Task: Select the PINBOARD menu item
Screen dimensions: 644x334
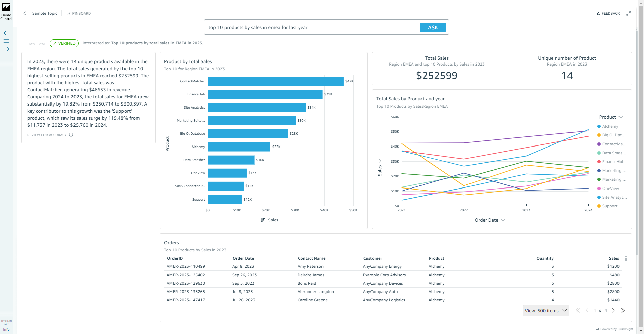Action: pos(79,13)
